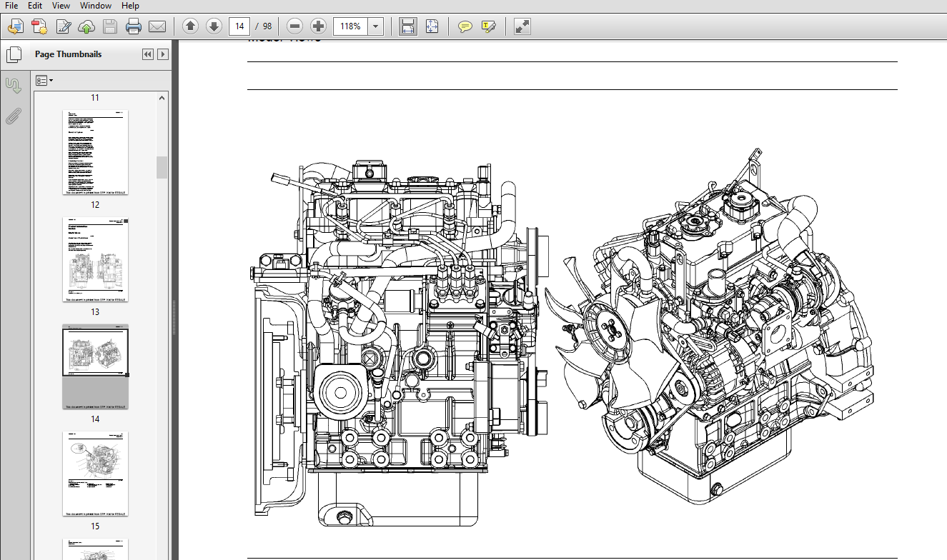Select page 12 thumbnail

pos(95,152)
